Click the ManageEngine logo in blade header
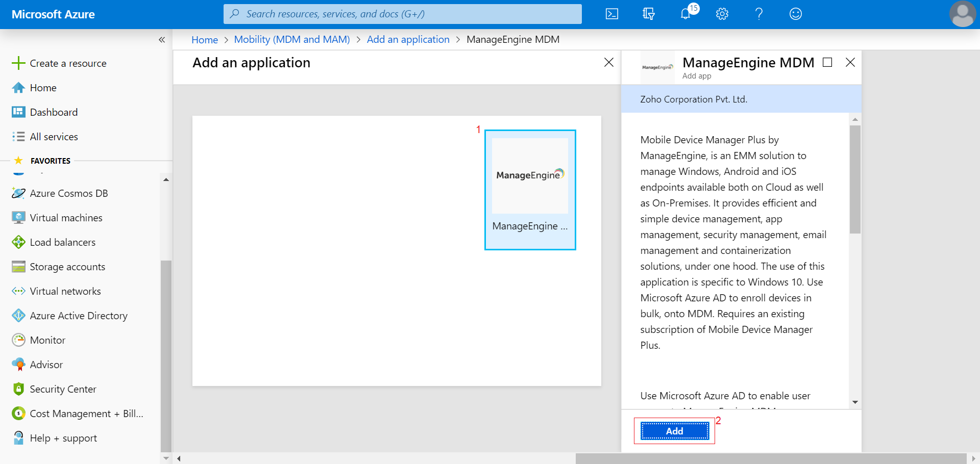 [657, 67]
